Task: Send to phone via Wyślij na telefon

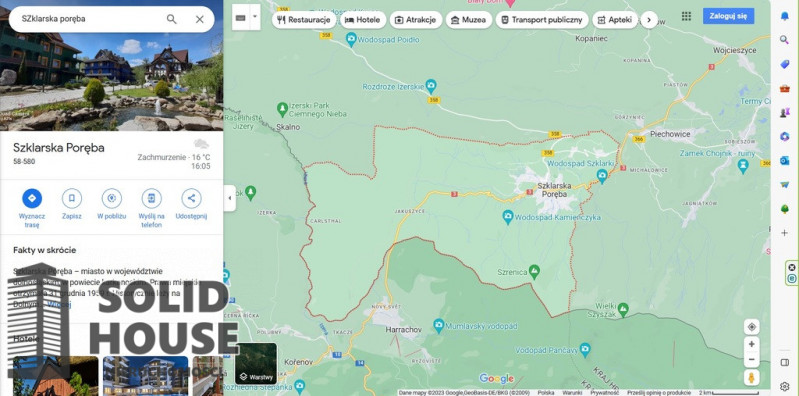Action: coord(151,198)
